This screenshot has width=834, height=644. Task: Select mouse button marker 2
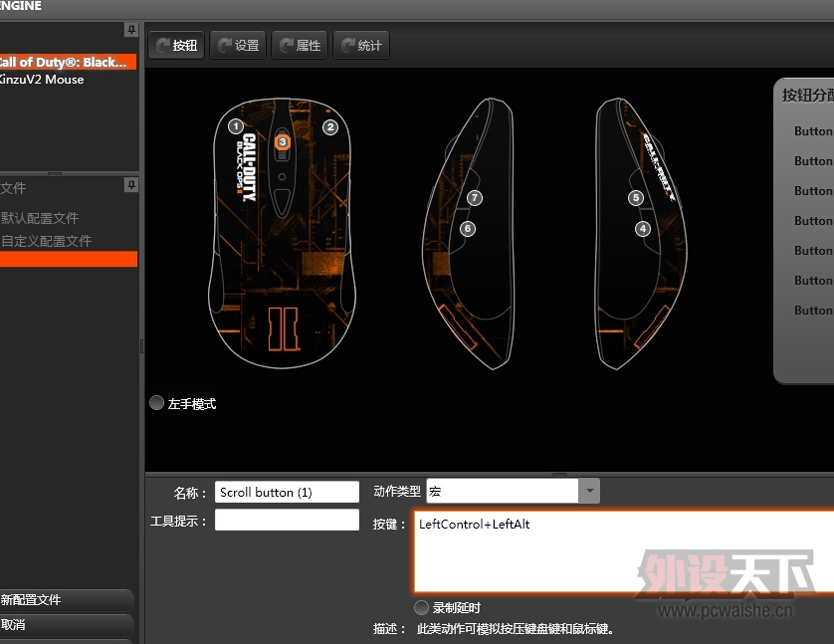pyautogui.click(x=330, y=127)
